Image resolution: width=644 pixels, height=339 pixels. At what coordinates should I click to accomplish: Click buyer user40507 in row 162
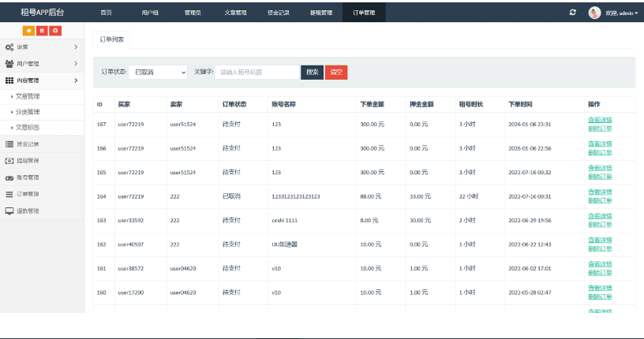(130, 244)
